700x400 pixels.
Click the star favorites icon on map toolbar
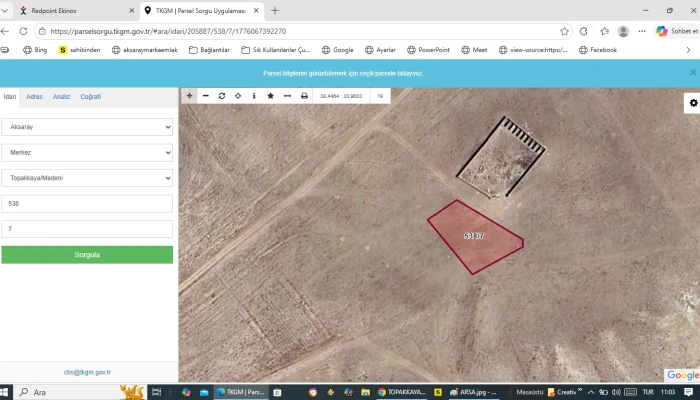tap(270, 96)
